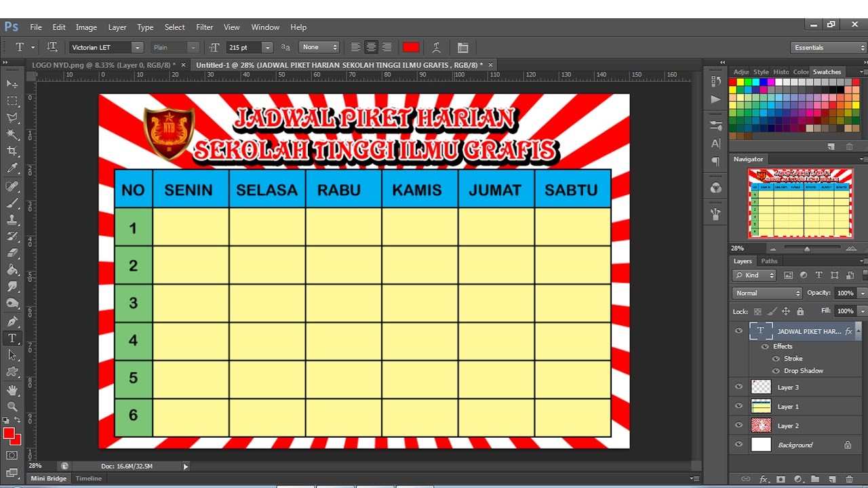
Task: Open the Essentials workspace dropdown
Action: point(829,47)
